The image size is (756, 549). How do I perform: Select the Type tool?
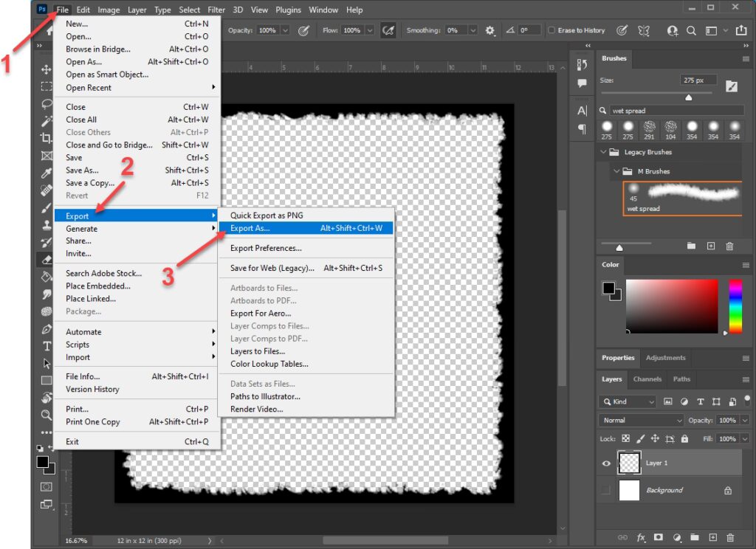47,346
